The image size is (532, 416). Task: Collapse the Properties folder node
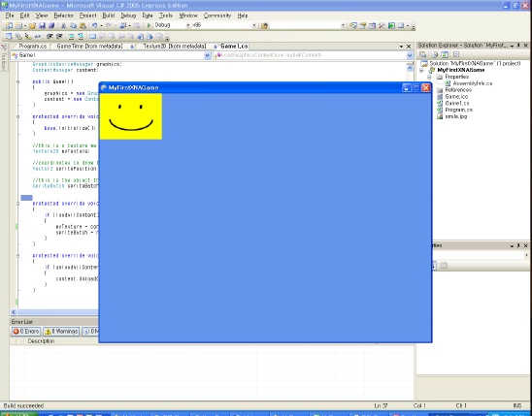429,77
